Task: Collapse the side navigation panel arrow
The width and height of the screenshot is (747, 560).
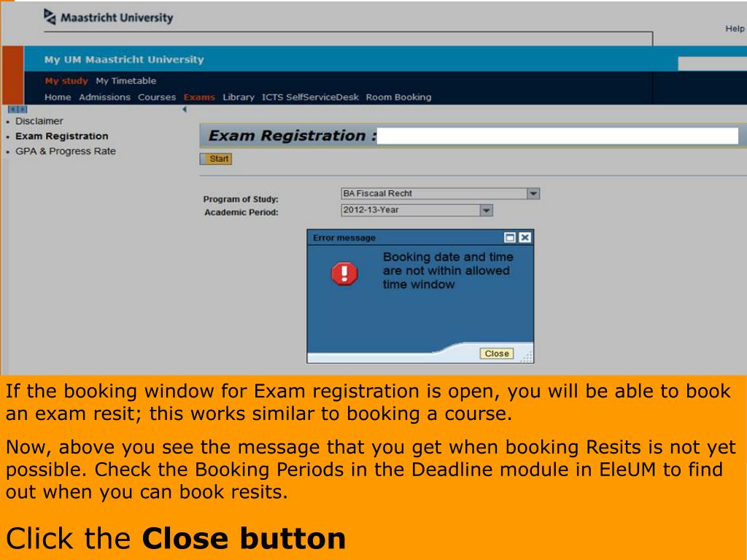Action: point(185,109)
